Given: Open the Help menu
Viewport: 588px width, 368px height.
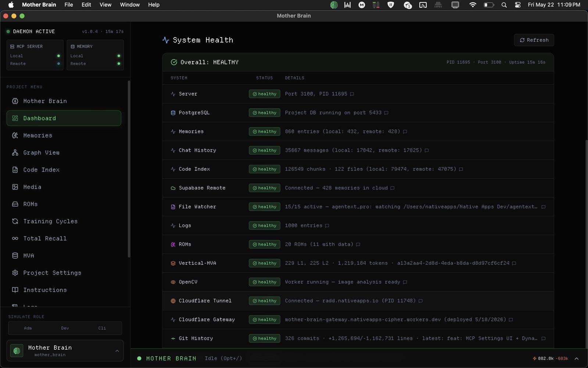Looking at the screenshot, I should click(x=154, y=5).
